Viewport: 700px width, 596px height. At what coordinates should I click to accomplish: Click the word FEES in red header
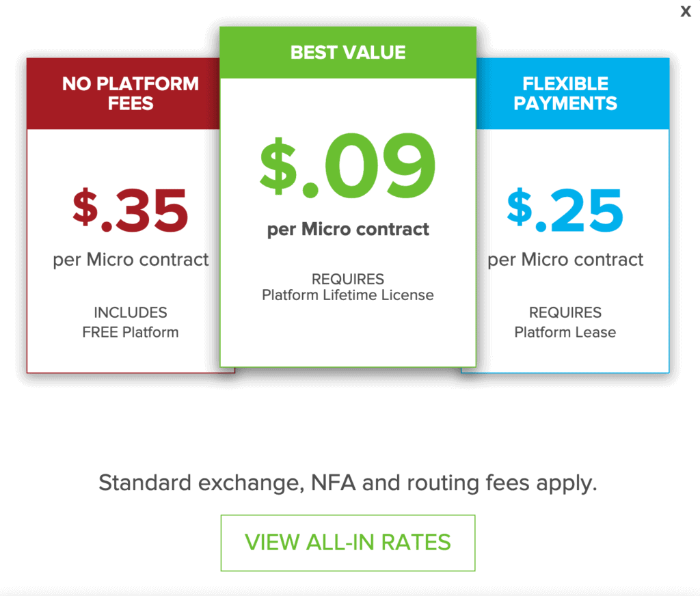[x=131, y=104]
